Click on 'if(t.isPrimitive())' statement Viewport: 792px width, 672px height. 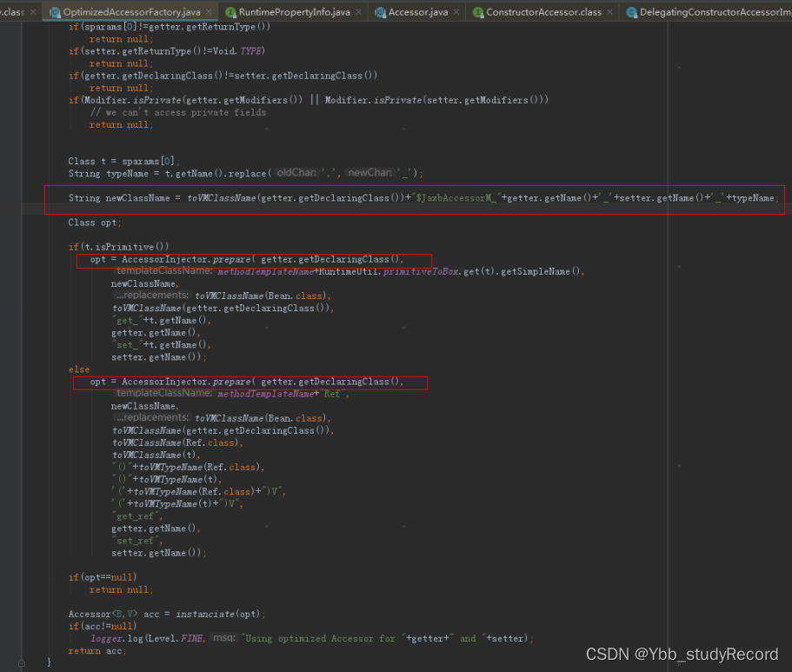(x=119, y=247)
